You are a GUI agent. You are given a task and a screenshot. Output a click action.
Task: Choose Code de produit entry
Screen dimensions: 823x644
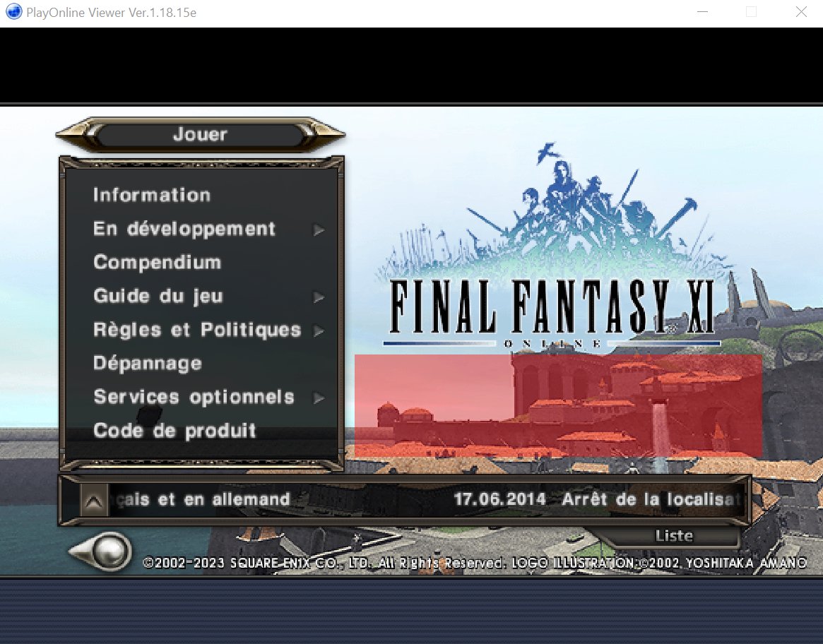pos(174,431)
